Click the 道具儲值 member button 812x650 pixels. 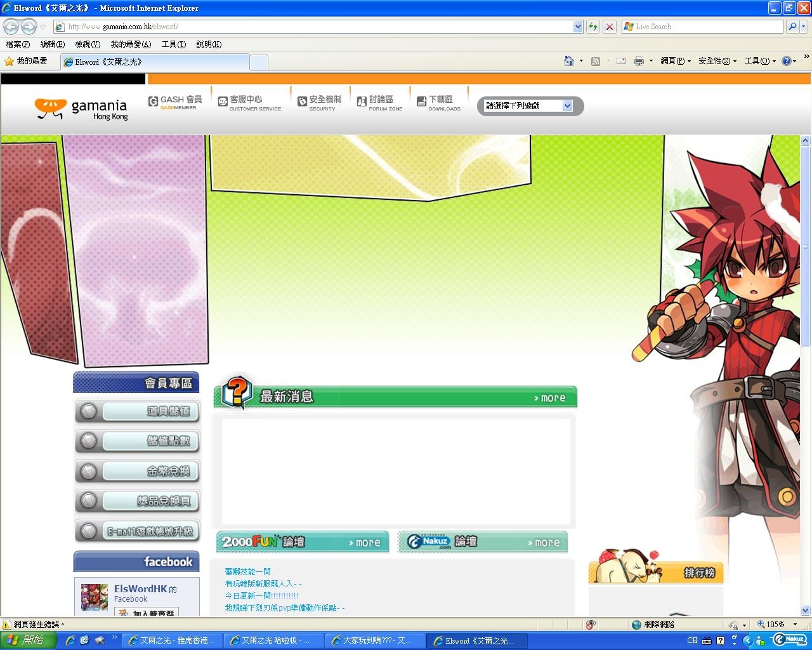(x=137, y=411)
